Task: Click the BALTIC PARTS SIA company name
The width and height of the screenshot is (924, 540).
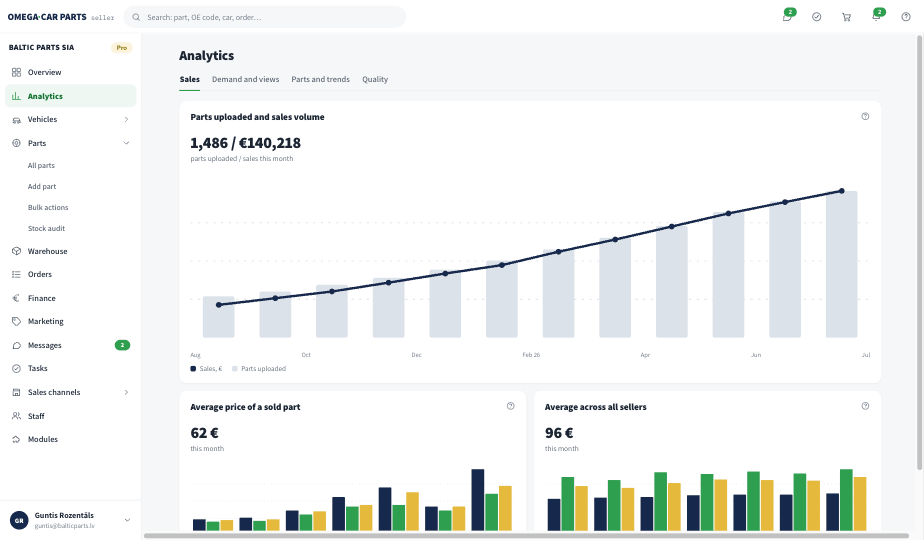Action: coord(41,48)
